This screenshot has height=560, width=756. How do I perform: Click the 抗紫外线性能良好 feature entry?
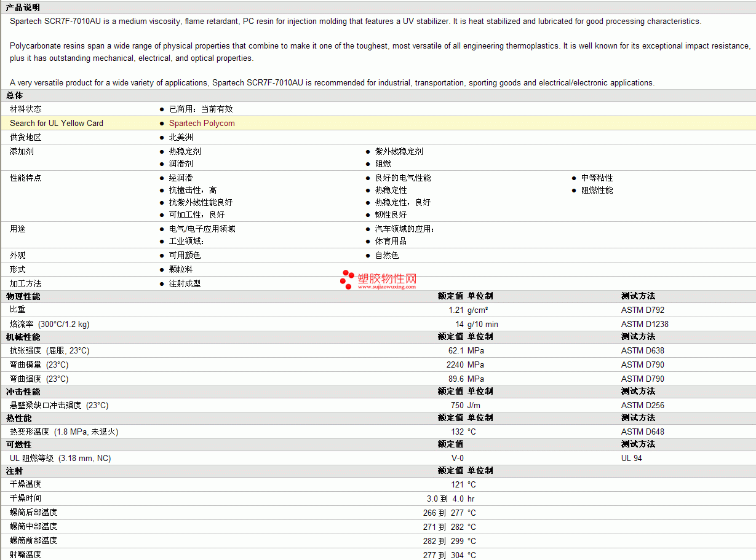(x=201, y=202)
